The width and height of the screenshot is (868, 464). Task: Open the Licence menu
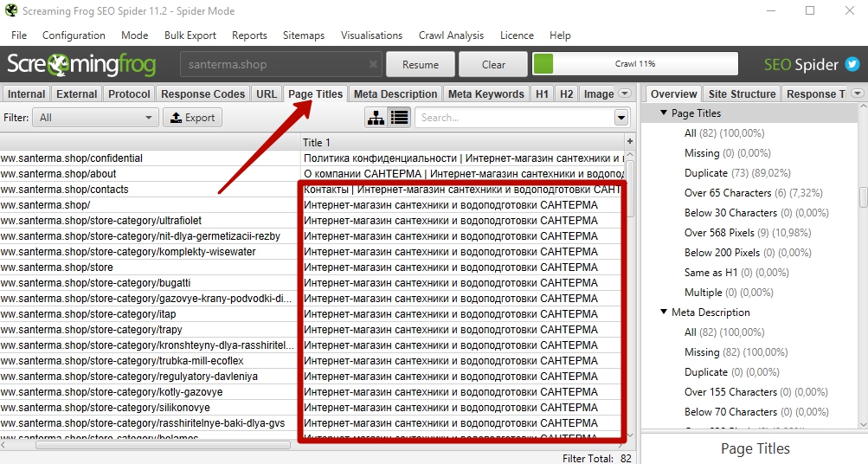tap(517, 35)
